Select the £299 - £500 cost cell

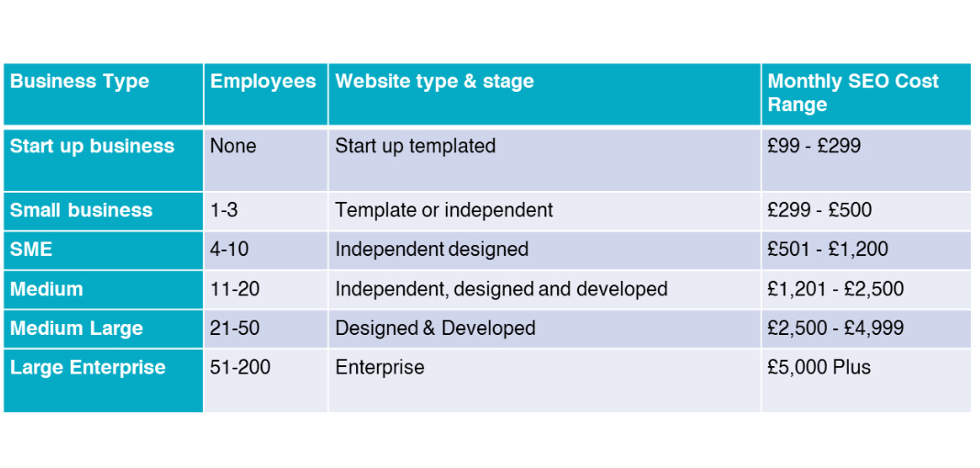click(x=819, y=210)
